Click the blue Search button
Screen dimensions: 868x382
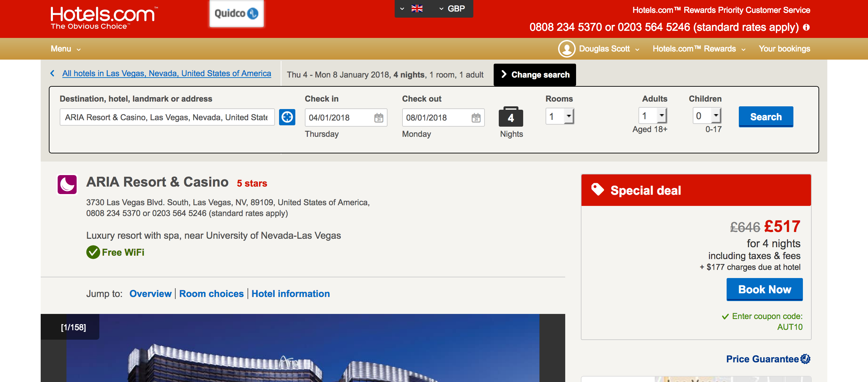(766, 117)
